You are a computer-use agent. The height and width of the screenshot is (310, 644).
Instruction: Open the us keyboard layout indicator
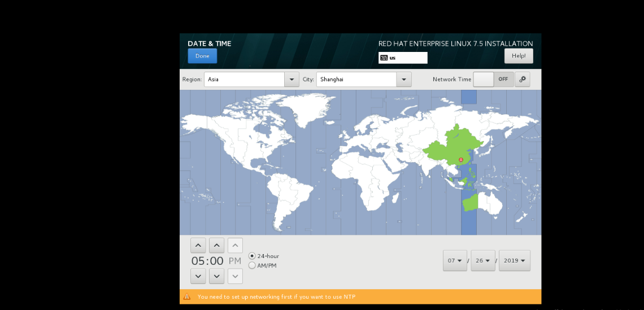(x=403, y=58)
